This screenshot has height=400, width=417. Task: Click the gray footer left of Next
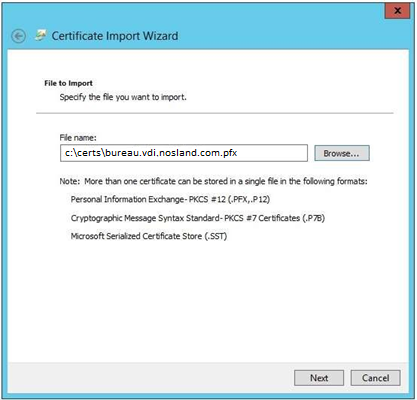[150, 378]
